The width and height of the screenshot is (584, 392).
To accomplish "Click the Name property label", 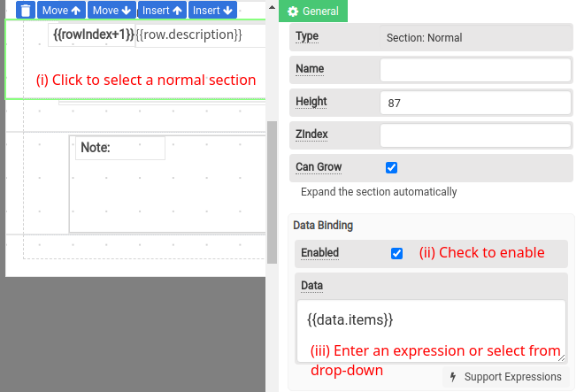I will [x=310, y=68].
